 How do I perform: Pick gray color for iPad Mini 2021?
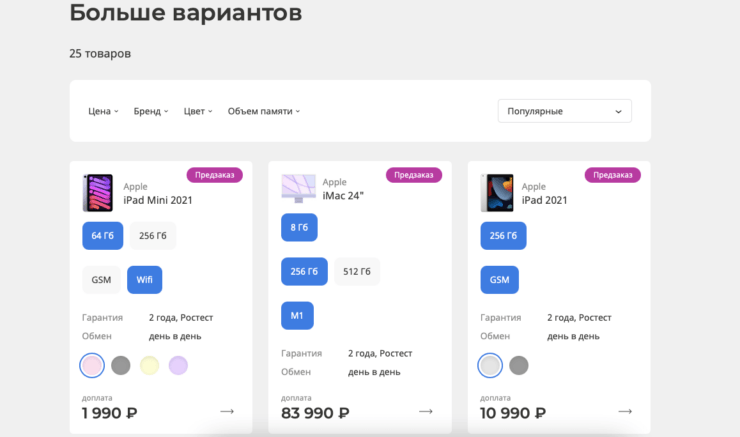(x=121, y=365)
